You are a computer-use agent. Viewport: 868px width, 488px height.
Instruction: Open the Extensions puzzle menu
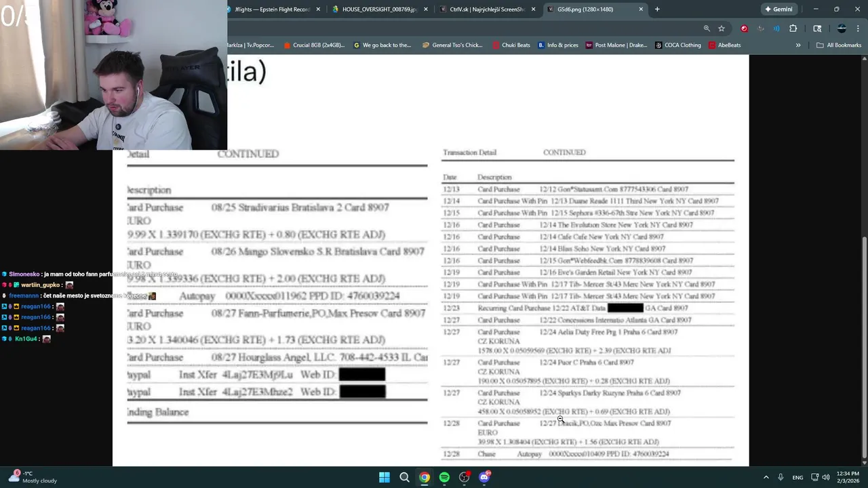click(x=793, y=28)
